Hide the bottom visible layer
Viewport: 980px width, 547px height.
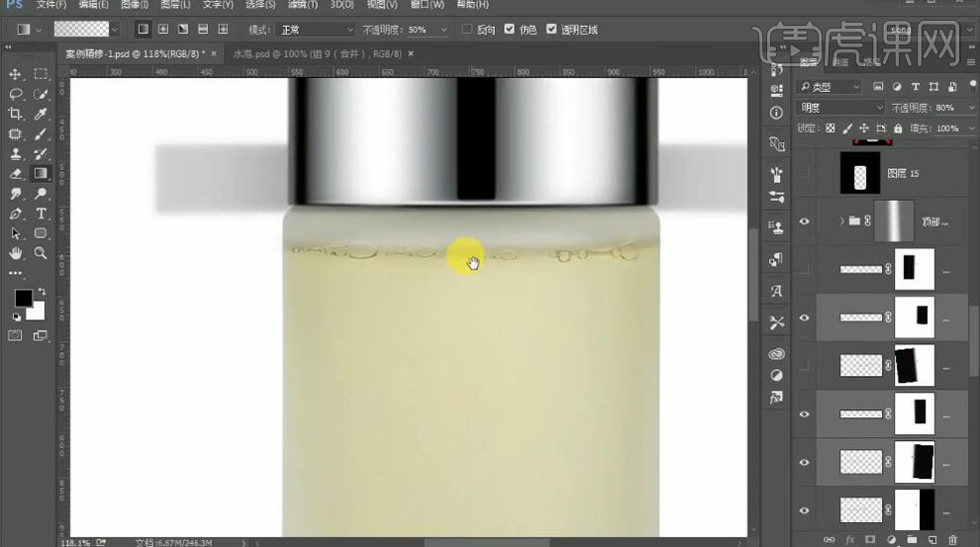[805, 510]
